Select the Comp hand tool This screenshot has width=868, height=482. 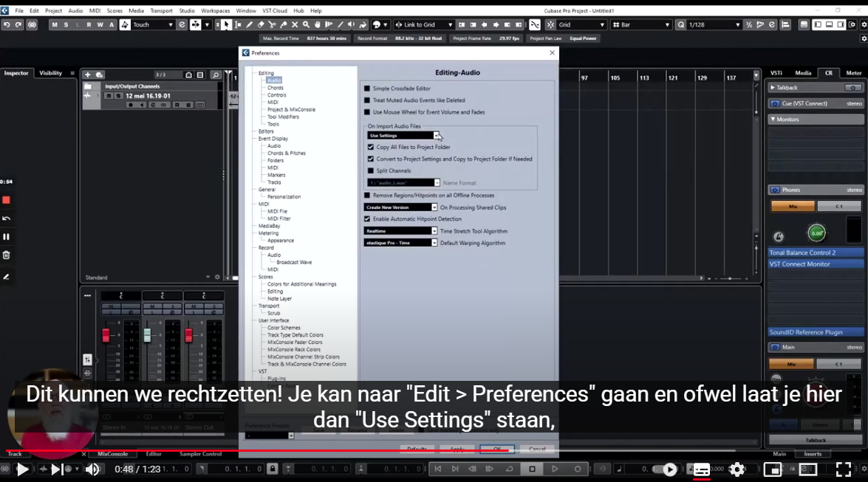[x=317, y=24]
